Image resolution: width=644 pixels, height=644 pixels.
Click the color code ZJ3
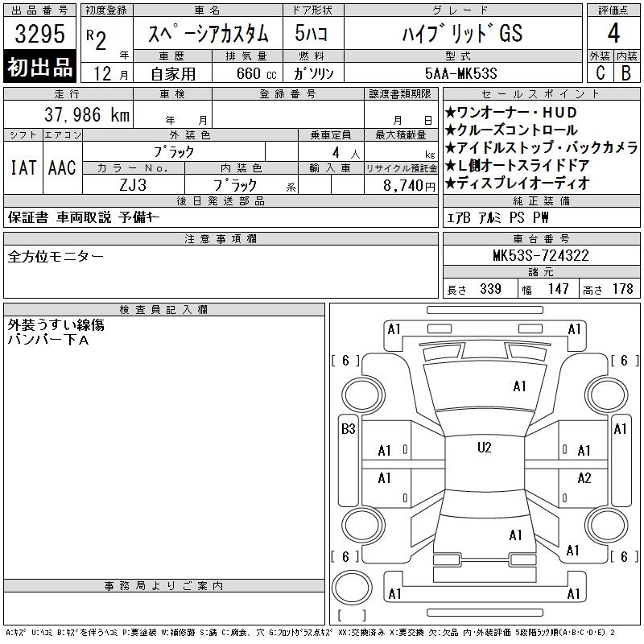tap(133, 185)
